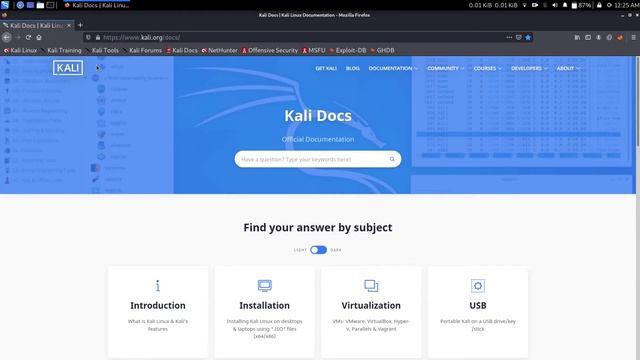Launch the terminal emulator icon in the panel

(x=50, y=5)
